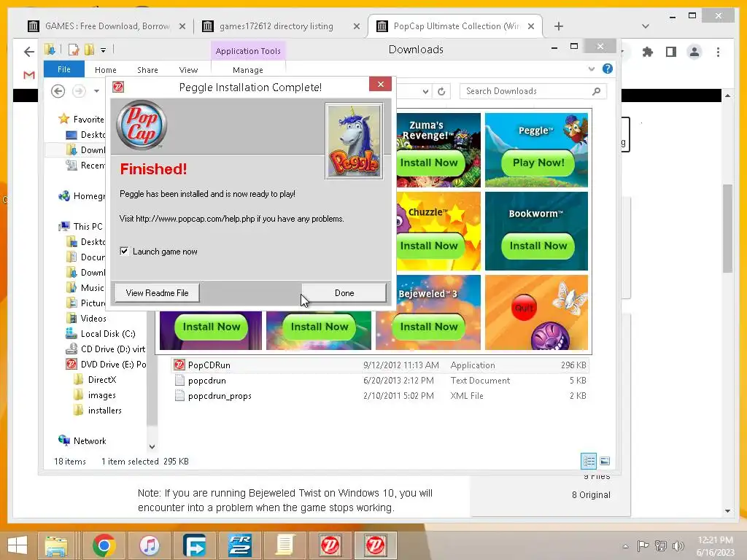Select the popcdrun_props XML file
Screen dimensions: 747x560
380,395
